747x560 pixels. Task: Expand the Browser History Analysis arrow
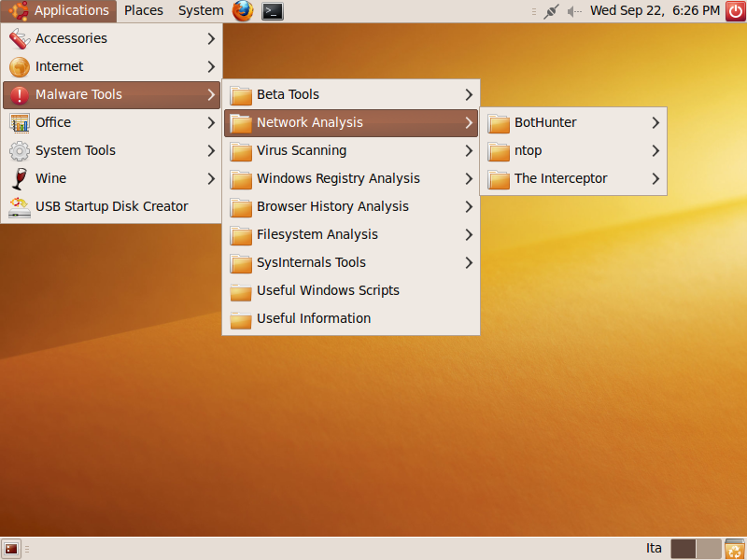click(x=469, y=207)
